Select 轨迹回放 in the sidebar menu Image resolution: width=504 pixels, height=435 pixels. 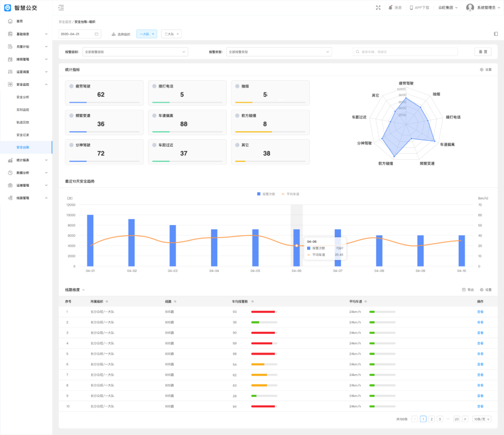click(23, 122)
